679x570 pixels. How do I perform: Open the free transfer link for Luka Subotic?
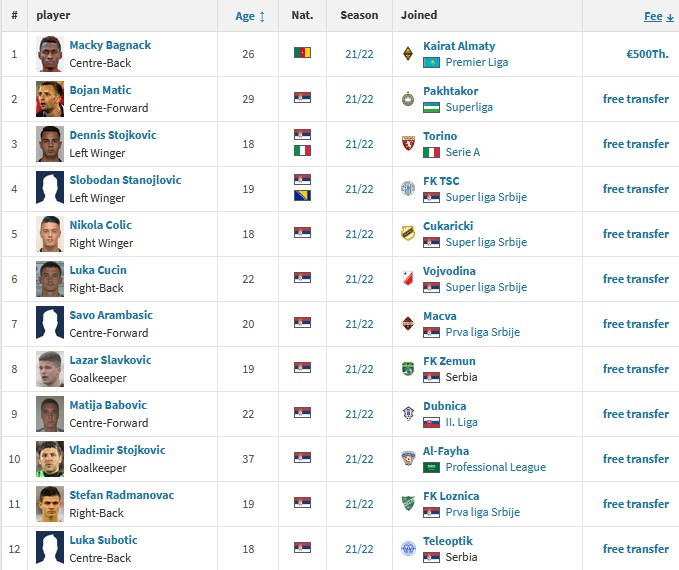pyautogui.click(x=635, y=549)
